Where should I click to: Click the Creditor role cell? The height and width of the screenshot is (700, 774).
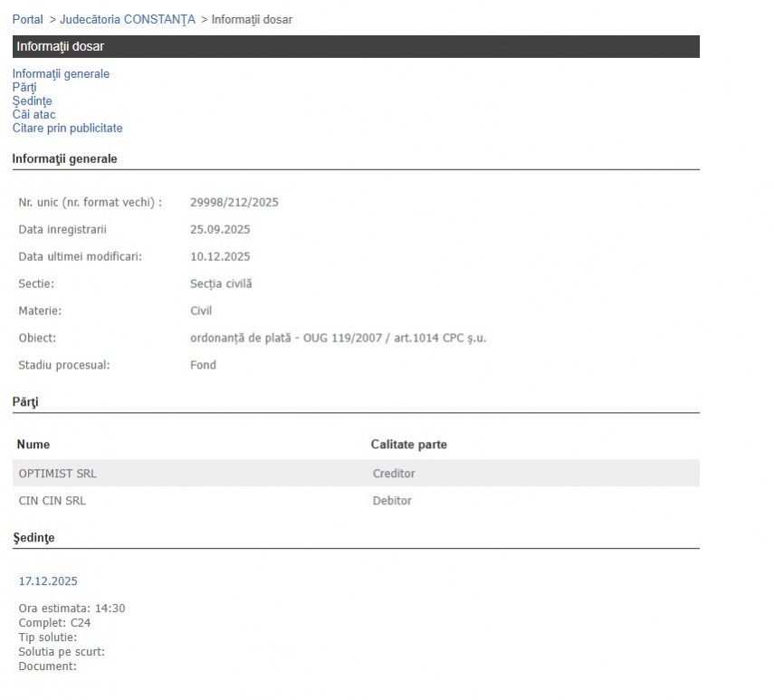tap(394, 474)
